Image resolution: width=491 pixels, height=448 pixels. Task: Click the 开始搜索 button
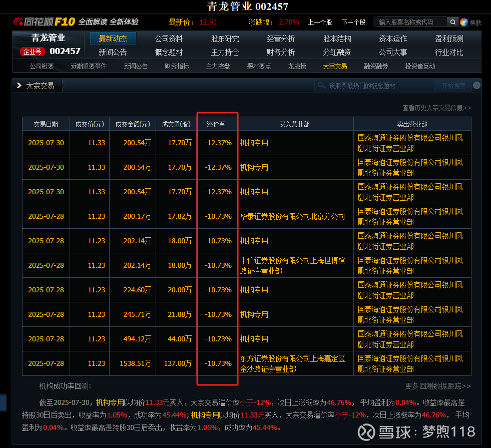click(x=453, y=86)
